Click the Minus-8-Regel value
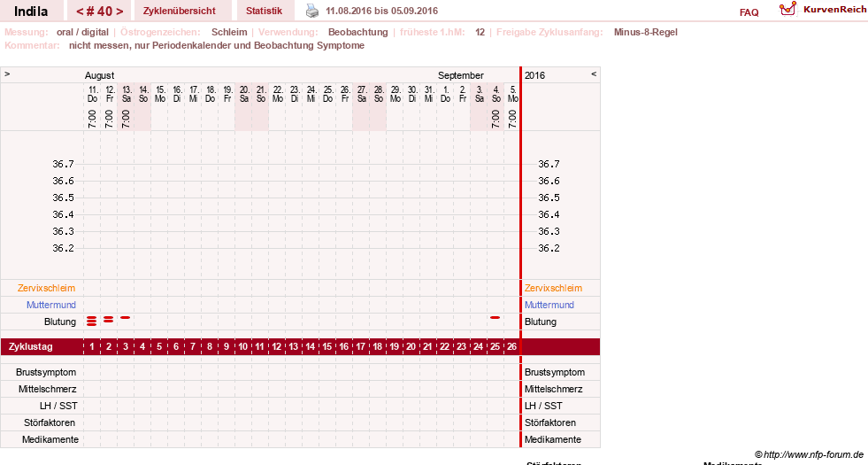 [645, 32]
